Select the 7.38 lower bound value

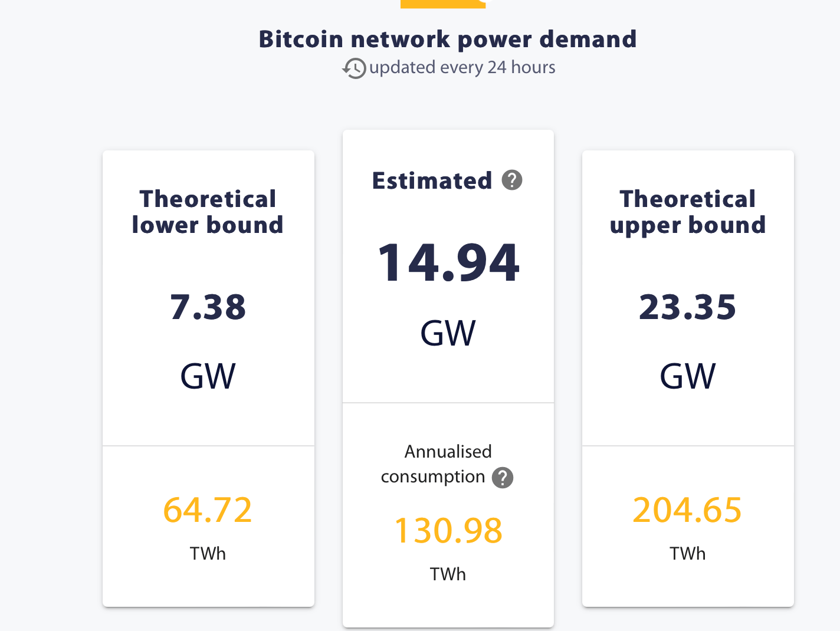pyautogui.click(x=208, y=307)
